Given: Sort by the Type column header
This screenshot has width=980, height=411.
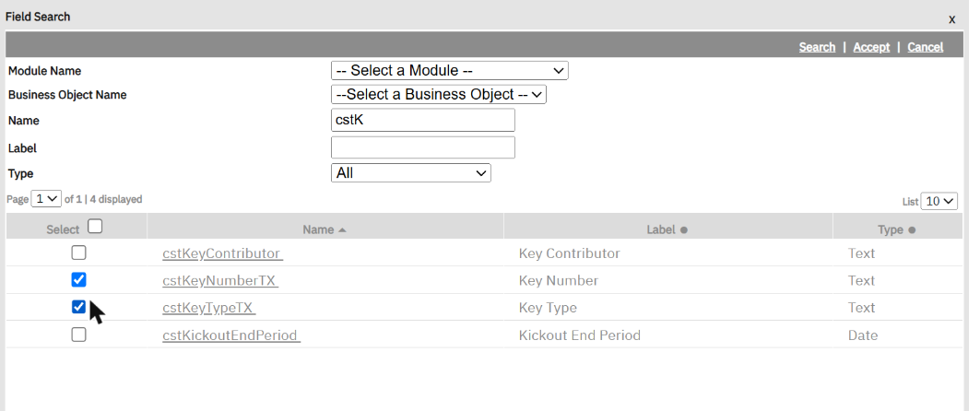Looking at the screenshot, I should tap(896, 229).
